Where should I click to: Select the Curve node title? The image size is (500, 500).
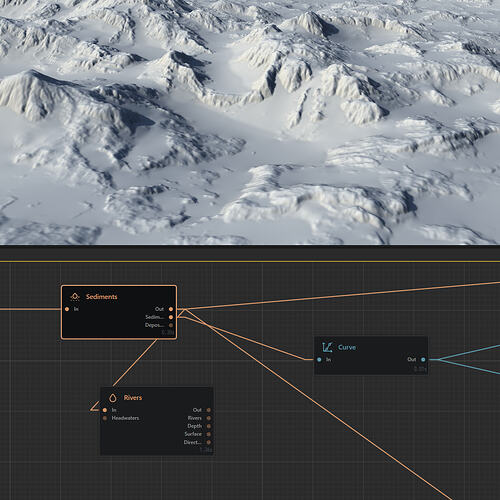coord(347,347)
